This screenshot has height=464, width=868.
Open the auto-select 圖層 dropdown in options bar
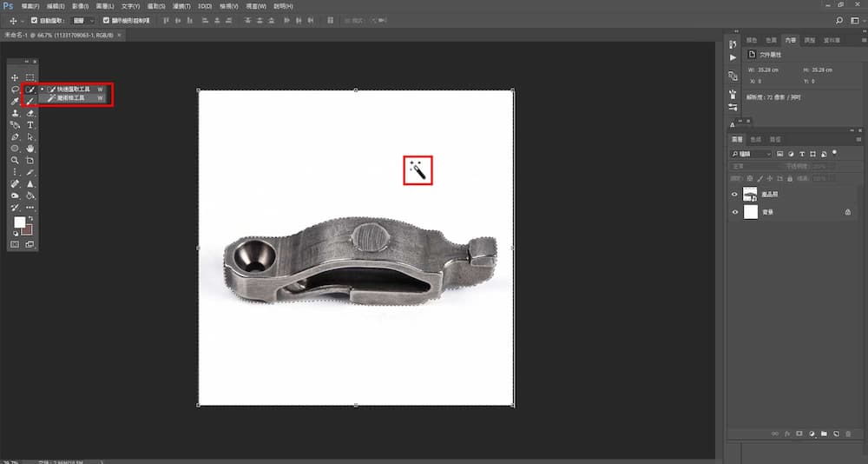[83, 21]
